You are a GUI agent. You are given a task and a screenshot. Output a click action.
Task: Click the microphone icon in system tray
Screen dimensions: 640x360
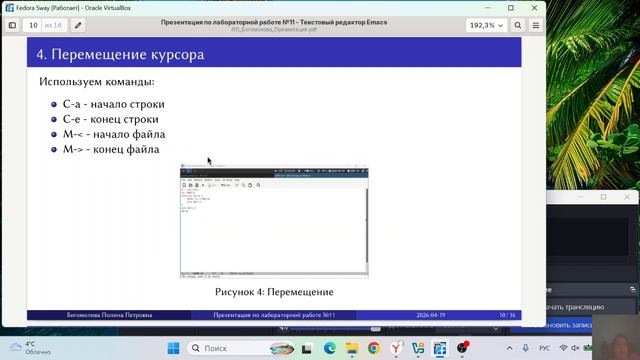pos(525,348)
